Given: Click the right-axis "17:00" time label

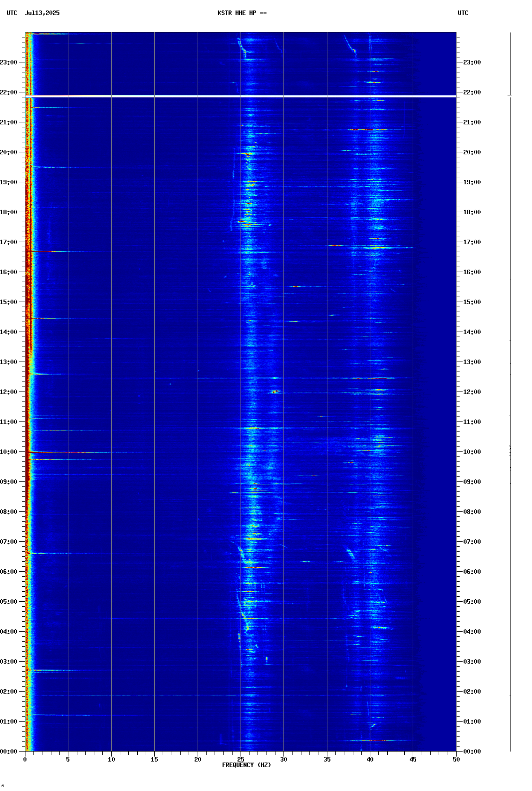Looking at the screenshot, I should (472, 242).
